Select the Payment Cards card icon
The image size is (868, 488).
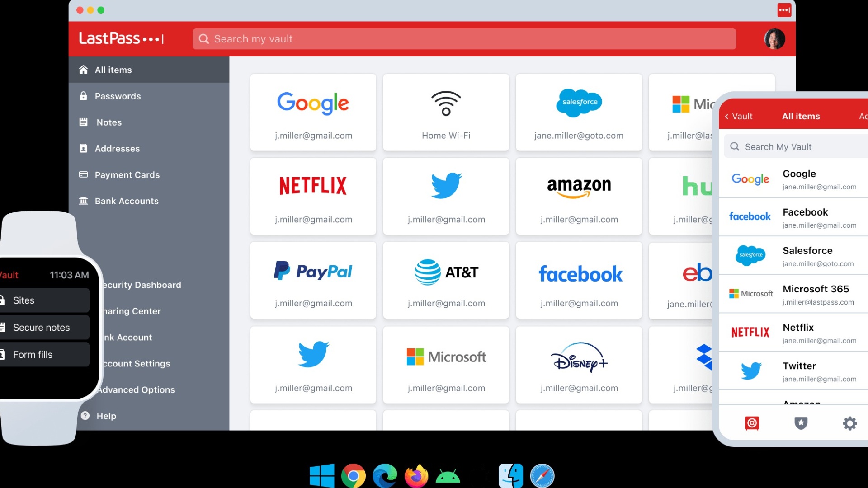pos(83,174)
